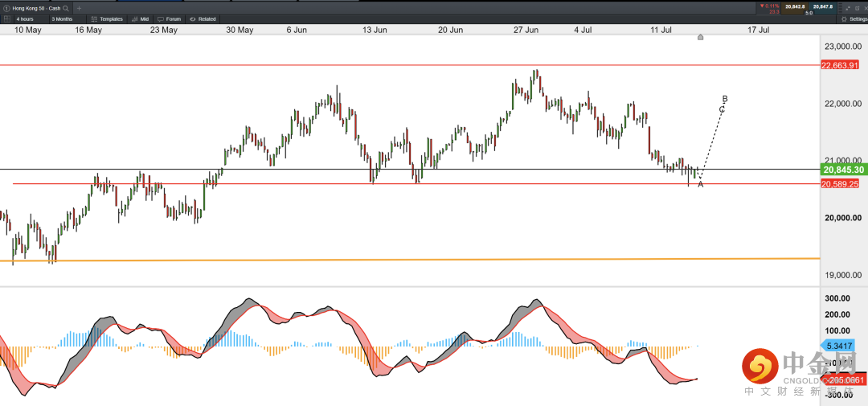Select the time axis marker near 11 Jul
Image resolution: width=868 pixels, height=406 pixels.
click(x=701, y=37)
